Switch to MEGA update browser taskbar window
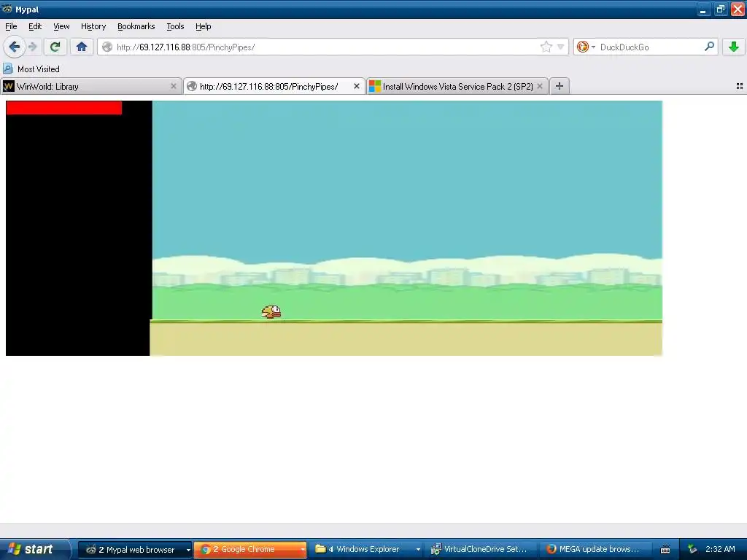The height and width of the screenshot is (560, 747). 595,550
